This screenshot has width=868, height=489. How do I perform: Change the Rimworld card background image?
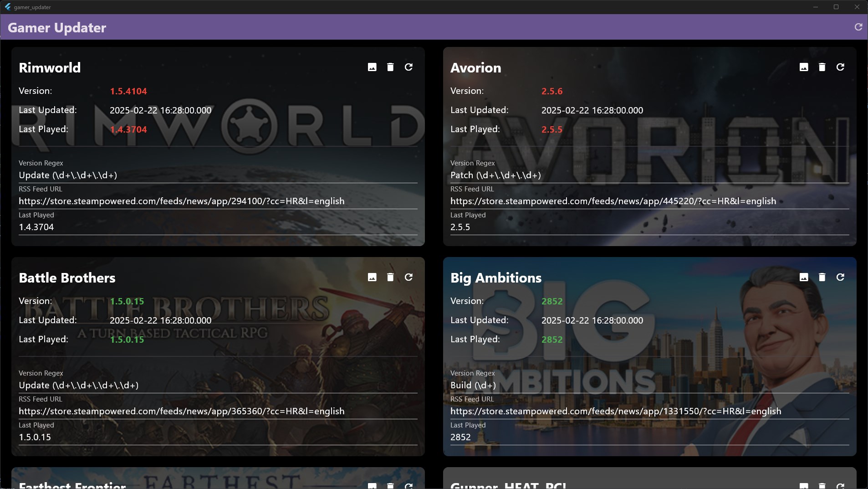pos(372,67)
